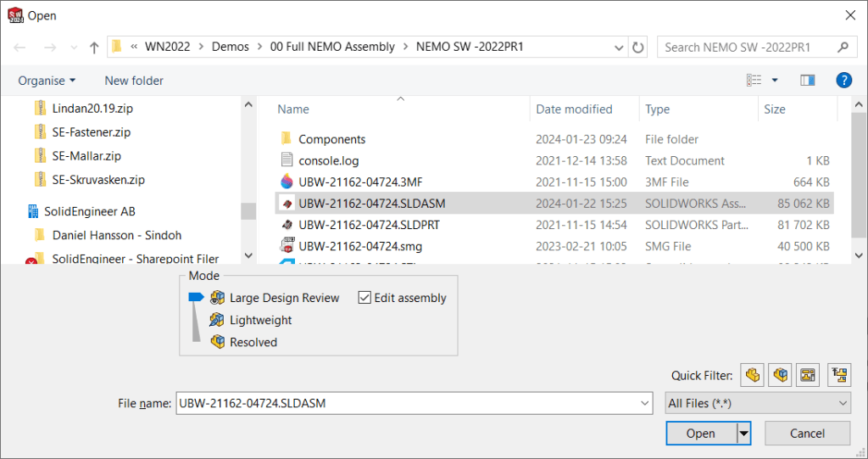This screenshot has height=459, width=868.
Task: Expand the view options dropdown arrow
Action: [x=775, y=81]
